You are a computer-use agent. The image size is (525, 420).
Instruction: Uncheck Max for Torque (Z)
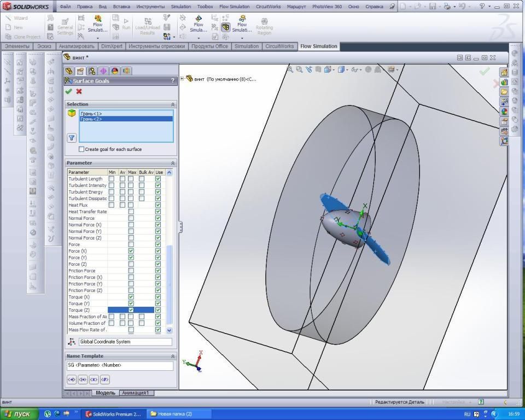tap(131, 310)
